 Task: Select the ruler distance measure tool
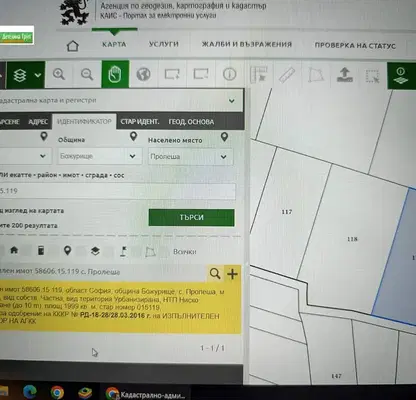click(x=287, y=75)
